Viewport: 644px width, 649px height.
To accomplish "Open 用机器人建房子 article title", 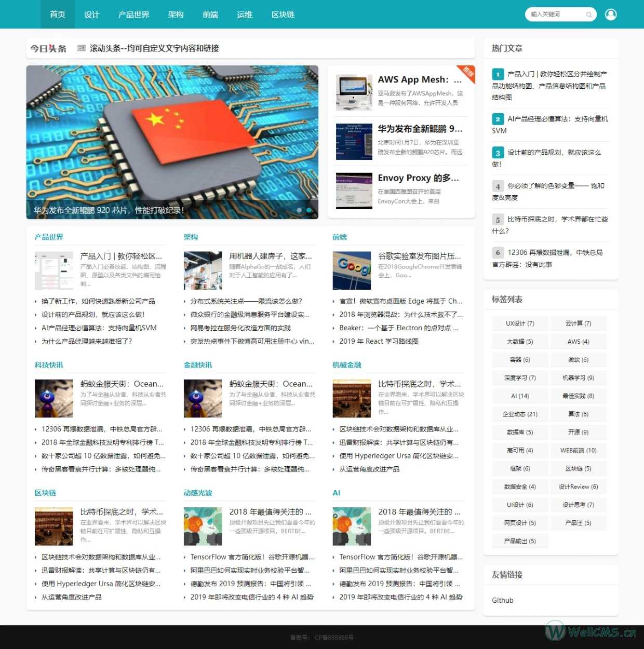I will [x=271, y=256].
